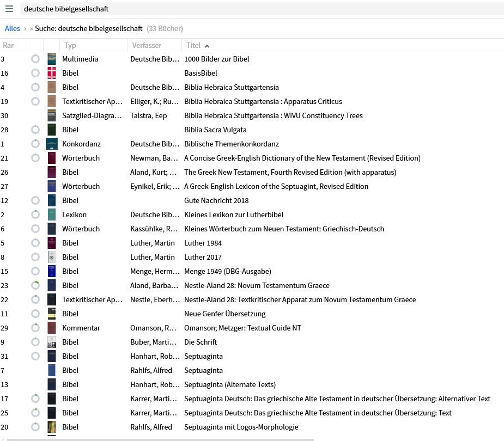This screenshot has height=441, width=504.
Task: Select title 'Die Schrift'
Action: tap(201, 342)
